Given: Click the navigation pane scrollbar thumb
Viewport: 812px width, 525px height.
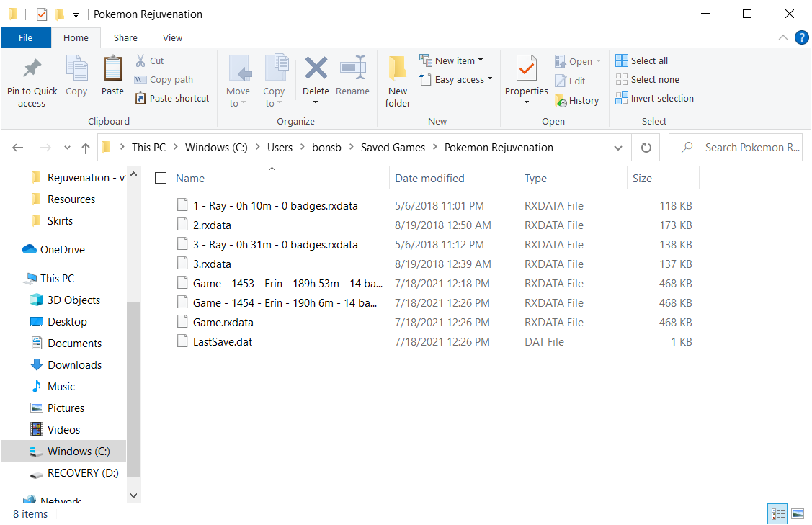Looking at the screenshot, I should pos(133,388).
